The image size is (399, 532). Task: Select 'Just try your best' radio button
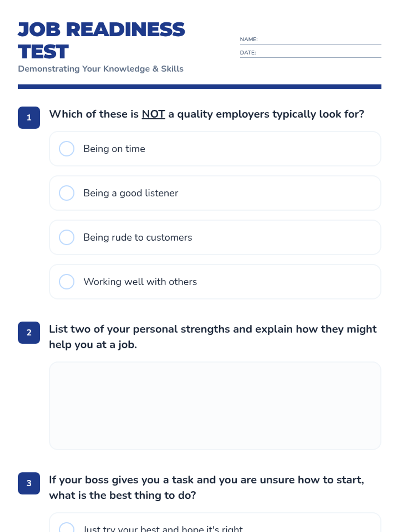[x=66, y=528]
